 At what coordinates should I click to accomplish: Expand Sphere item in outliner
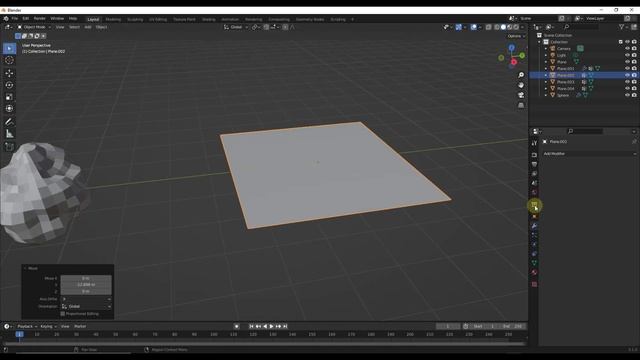[546, 95]
